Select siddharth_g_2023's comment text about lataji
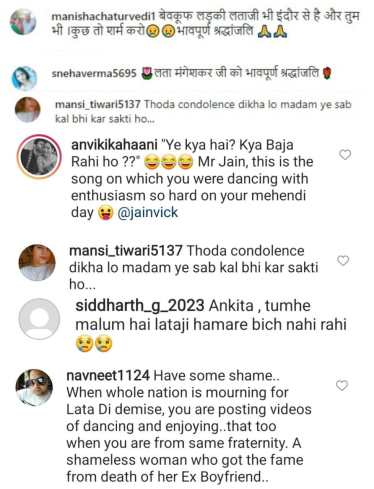This screenshot has width=374, height=489. [x=211, y=325]
